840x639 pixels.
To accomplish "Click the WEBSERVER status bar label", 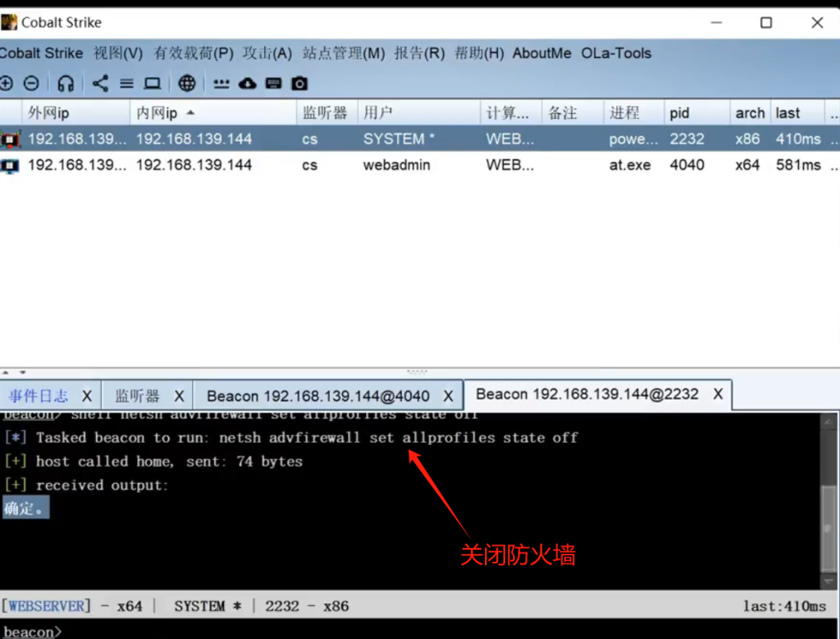I will click(46, 606).
